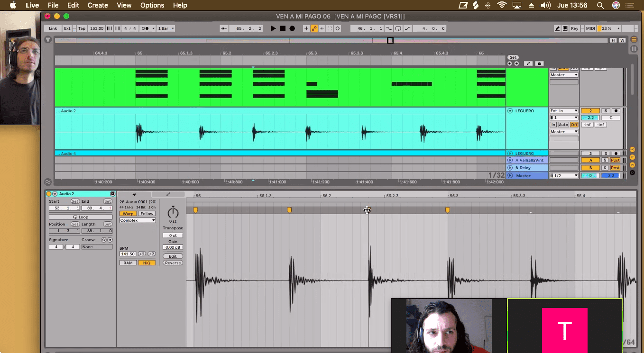Click the clip Edit button
The height and width of the screenshot is (353, 644).
pyautogui.click(x=173, y=256)
